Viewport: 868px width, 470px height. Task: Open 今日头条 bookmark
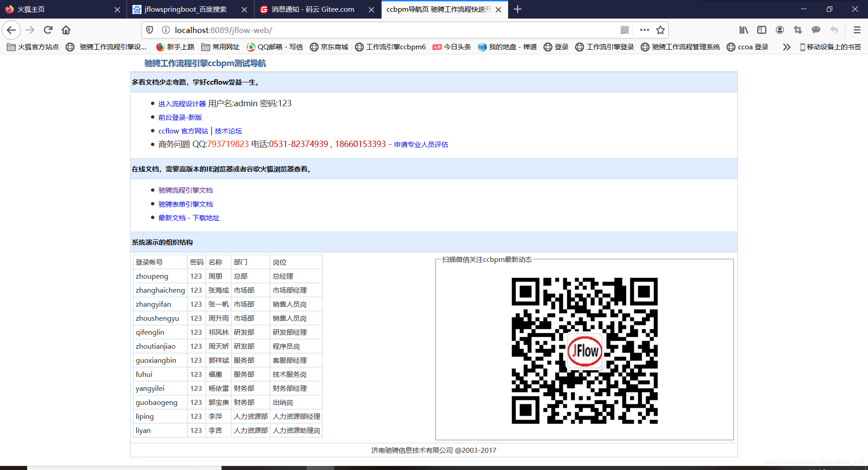(452, 47)
